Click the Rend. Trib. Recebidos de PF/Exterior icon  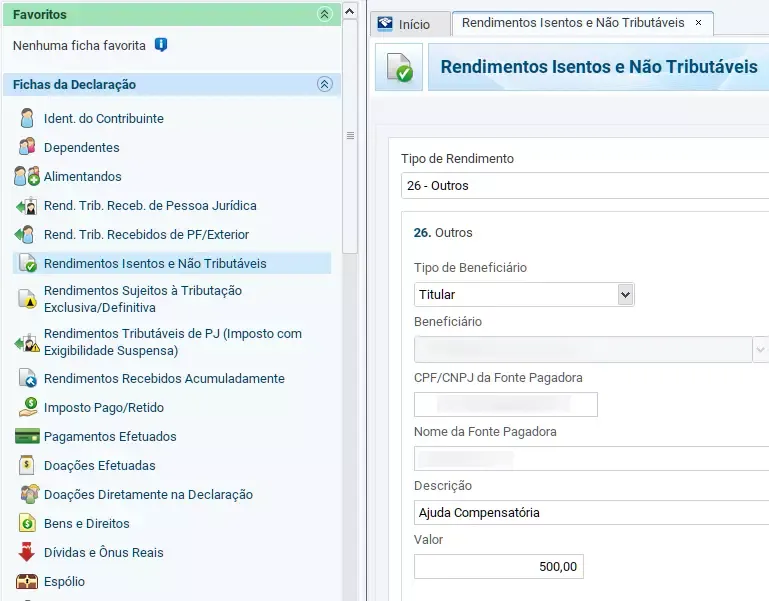25,234
